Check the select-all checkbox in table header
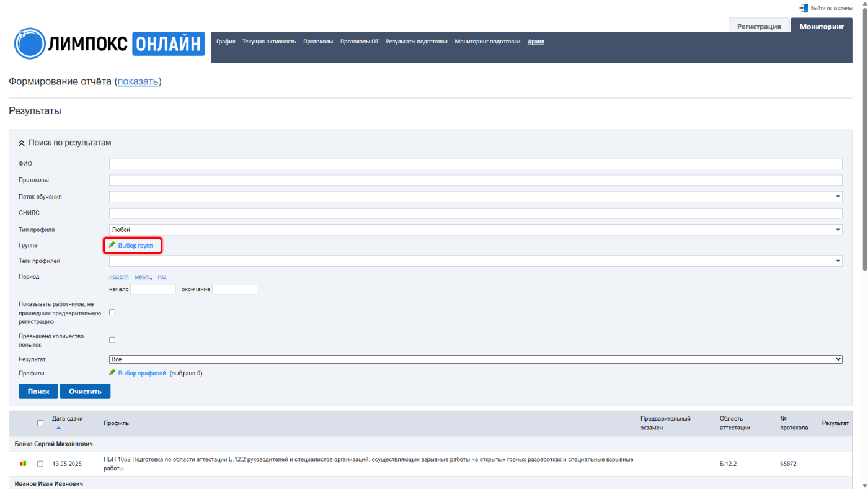Image resolution: width=868 pixels, height=489 pixels. pos(40,423)
